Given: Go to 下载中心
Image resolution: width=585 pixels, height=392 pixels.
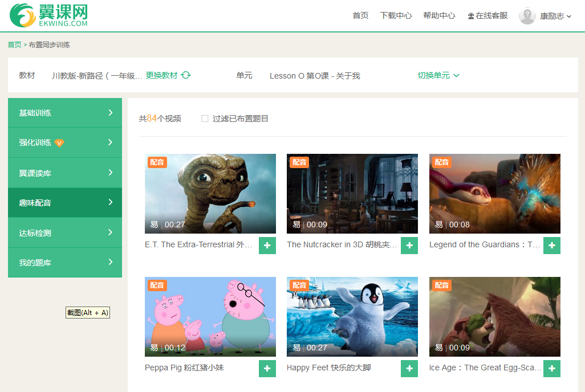Looking at the screenshot, I should (x=396, y=15).
